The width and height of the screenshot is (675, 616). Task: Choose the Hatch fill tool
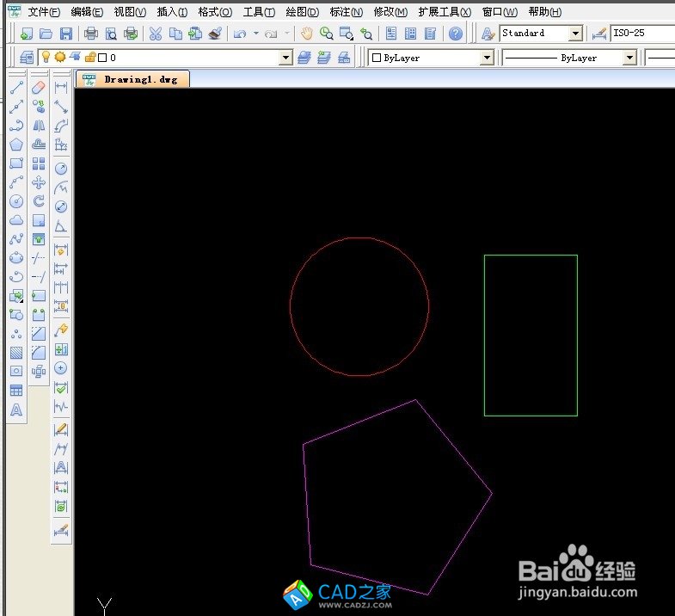coord(16,353)
